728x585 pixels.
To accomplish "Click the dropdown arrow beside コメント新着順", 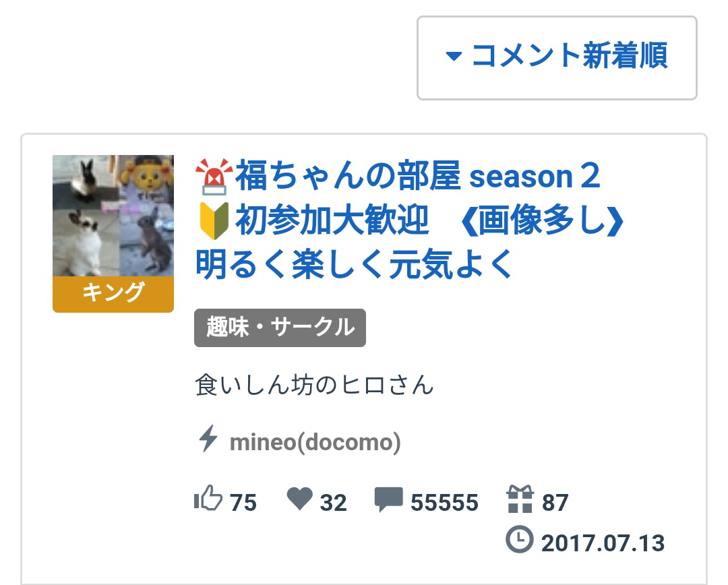I will pos(454,56).
